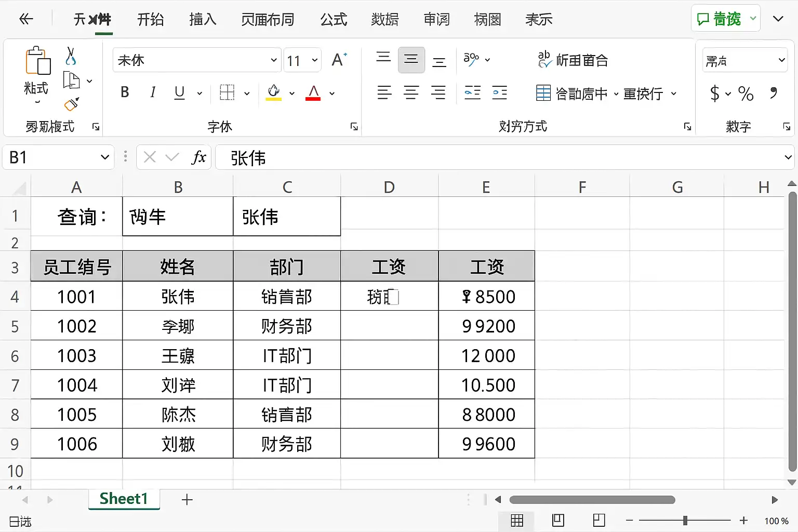
Task: Apply the red font color swatch
Action: coord(313,93)
